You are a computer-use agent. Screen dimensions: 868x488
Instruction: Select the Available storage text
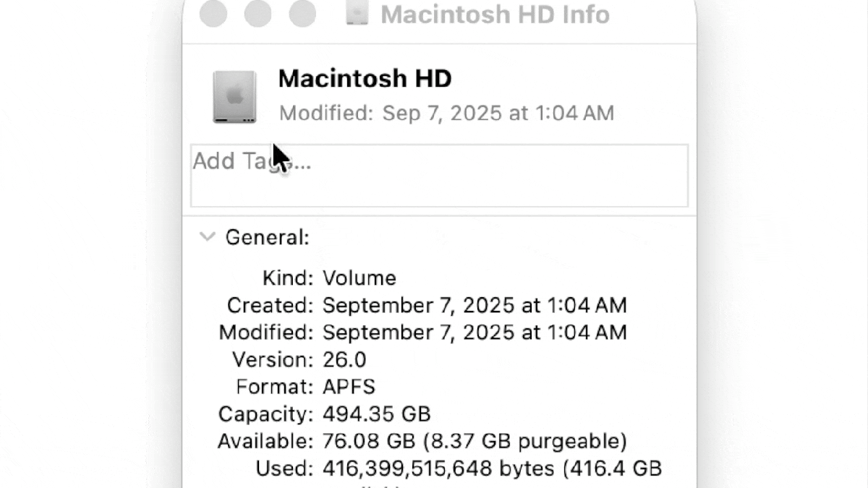(475, 441)
